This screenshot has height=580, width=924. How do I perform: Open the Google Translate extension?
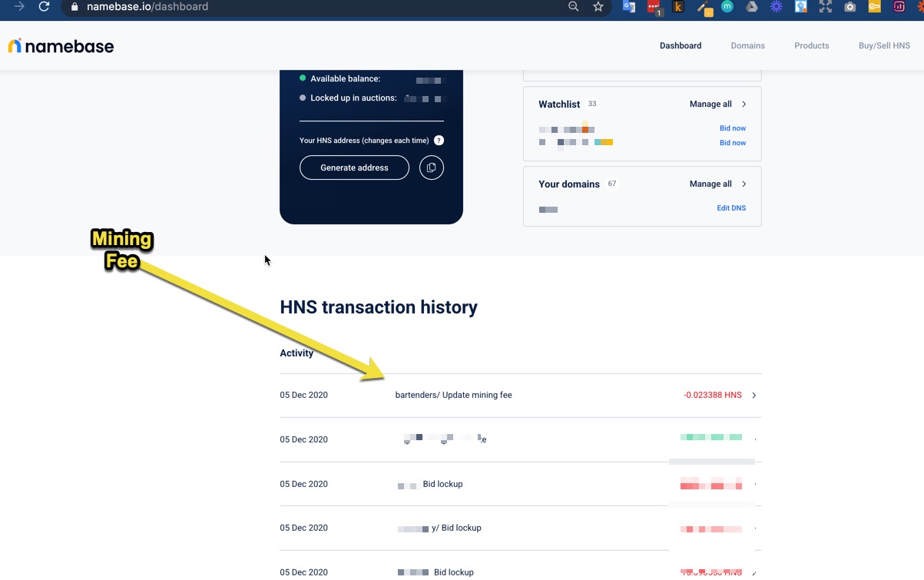click(629, 7)
